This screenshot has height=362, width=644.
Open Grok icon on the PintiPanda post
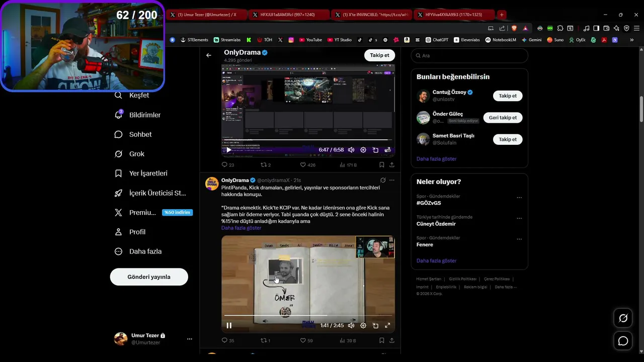[x=383, y=180]
